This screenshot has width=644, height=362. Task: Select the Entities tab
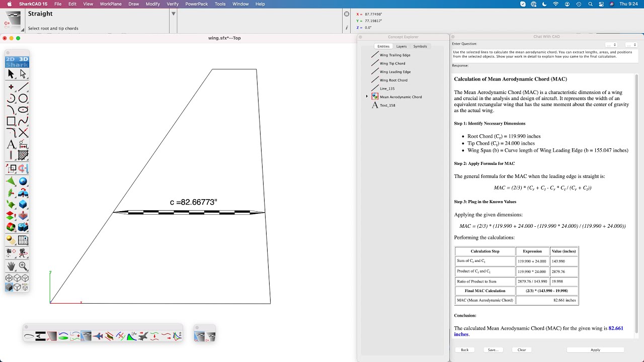(x=383, y=46)
